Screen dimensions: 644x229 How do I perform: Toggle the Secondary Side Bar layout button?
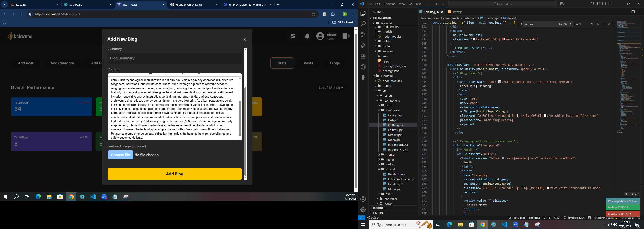(610, 4)
